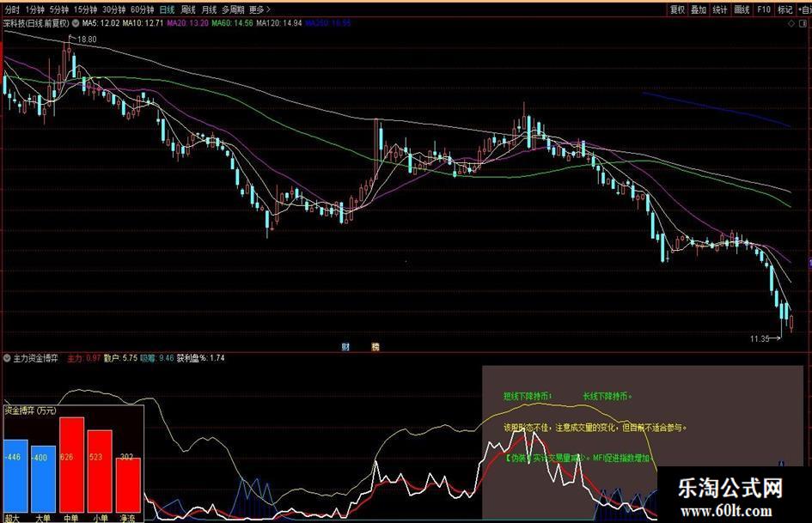Click the 深科技(日线 前复权) chart title

[36, 23]
